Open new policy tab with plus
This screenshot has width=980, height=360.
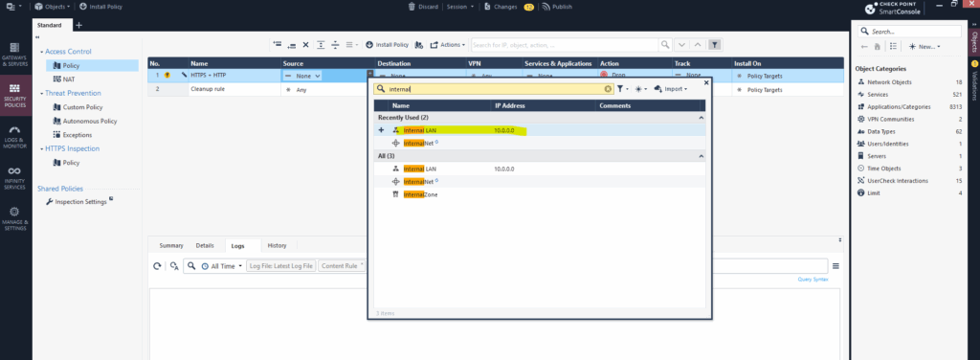78,25
